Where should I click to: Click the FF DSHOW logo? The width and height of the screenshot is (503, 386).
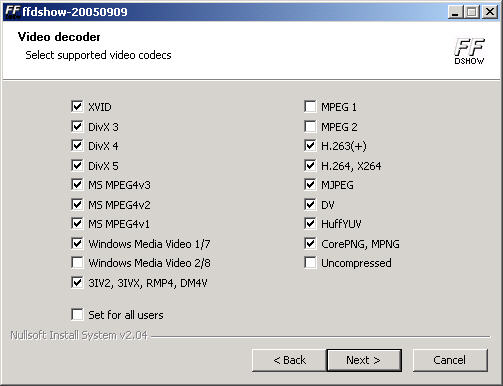(469, 51)
